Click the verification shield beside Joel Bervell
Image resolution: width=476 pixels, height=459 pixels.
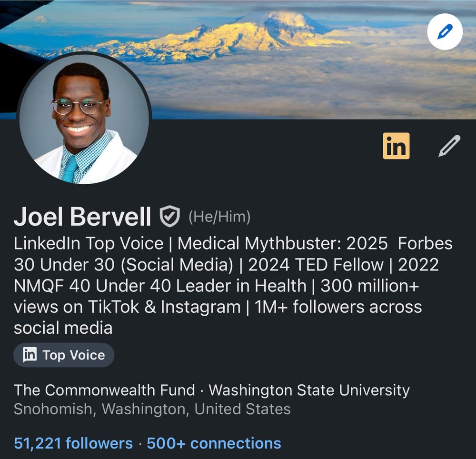(x=170, y=216)
